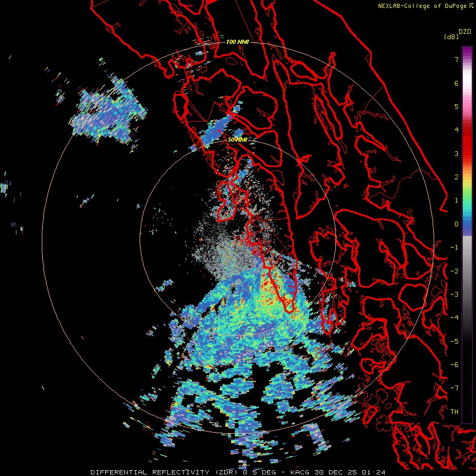Click the -4 dB value on color scale
476x476 pixels.
coord(454,317)
